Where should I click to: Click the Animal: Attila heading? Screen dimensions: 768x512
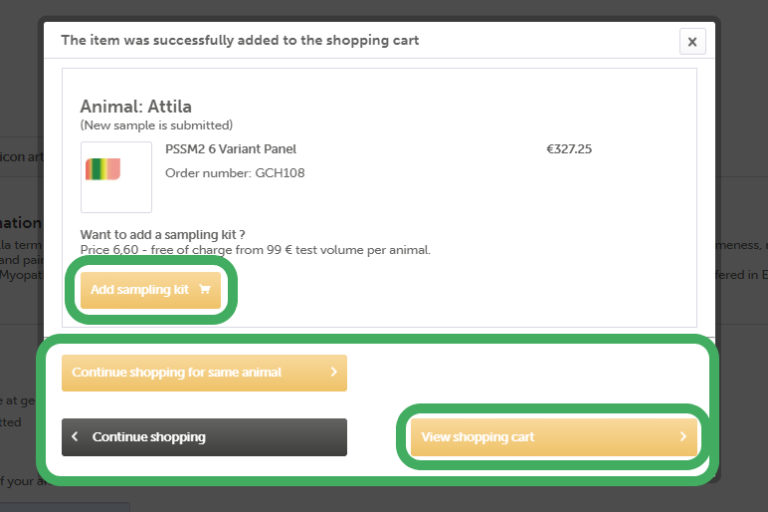136,106
